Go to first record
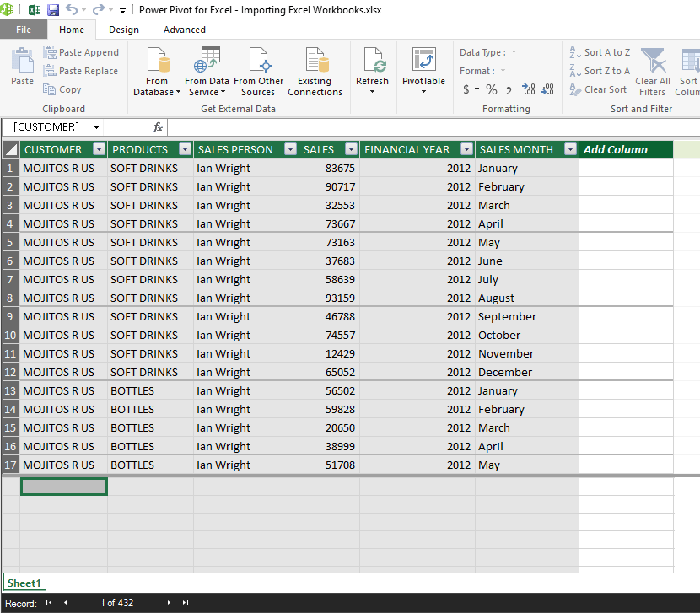 pos(49,603)
